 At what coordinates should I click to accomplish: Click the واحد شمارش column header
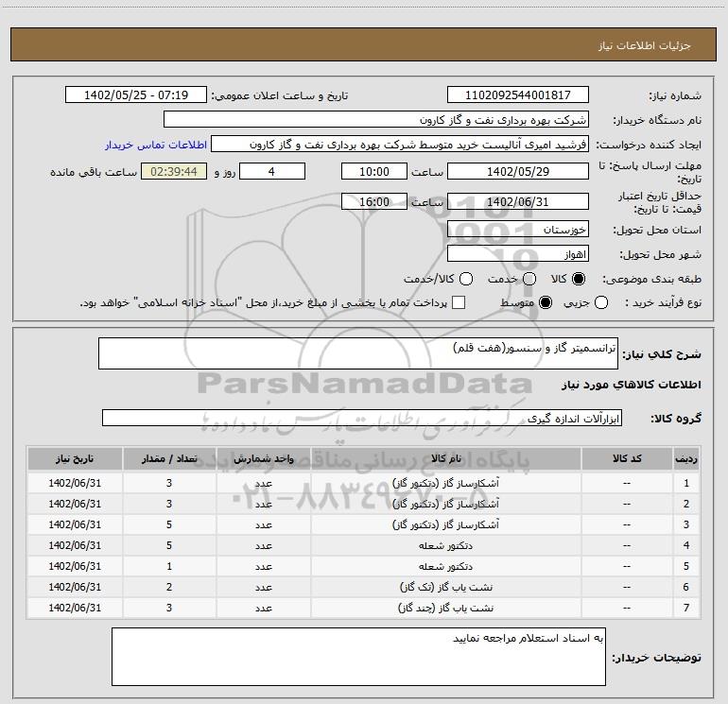[263, 458]
